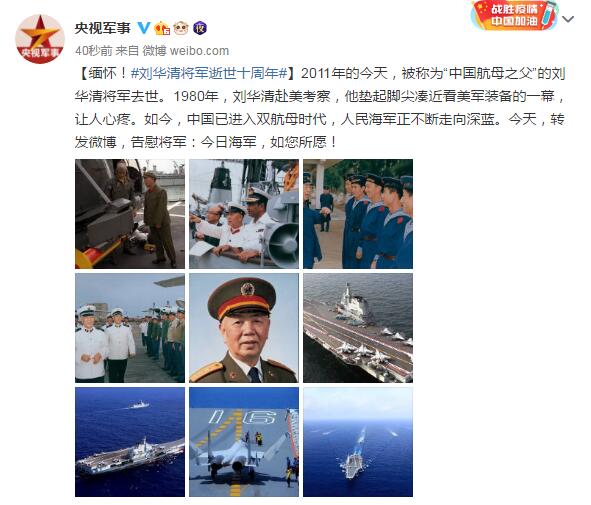591x505 pixels.
Task: Open the 战胜疫情 中国加油 banner
Action: pos(514,16)
